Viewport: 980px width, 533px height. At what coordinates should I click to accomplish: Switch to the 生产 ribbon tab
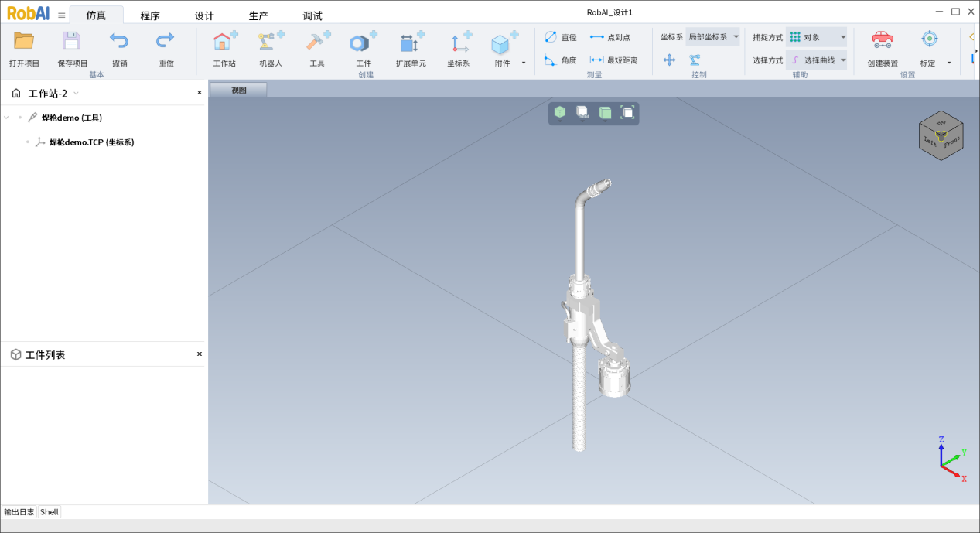click(258, 15)
